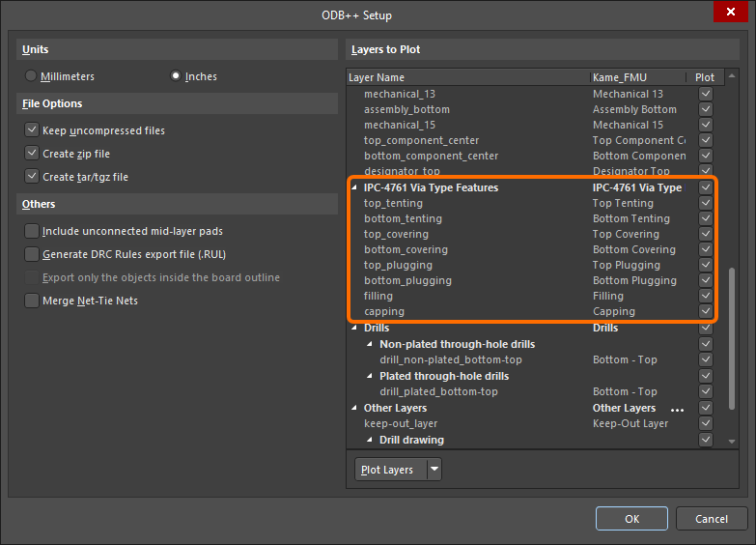Enable Include unconnected mid-layer pads
756x545 pixels.
(x=32, y=231)
